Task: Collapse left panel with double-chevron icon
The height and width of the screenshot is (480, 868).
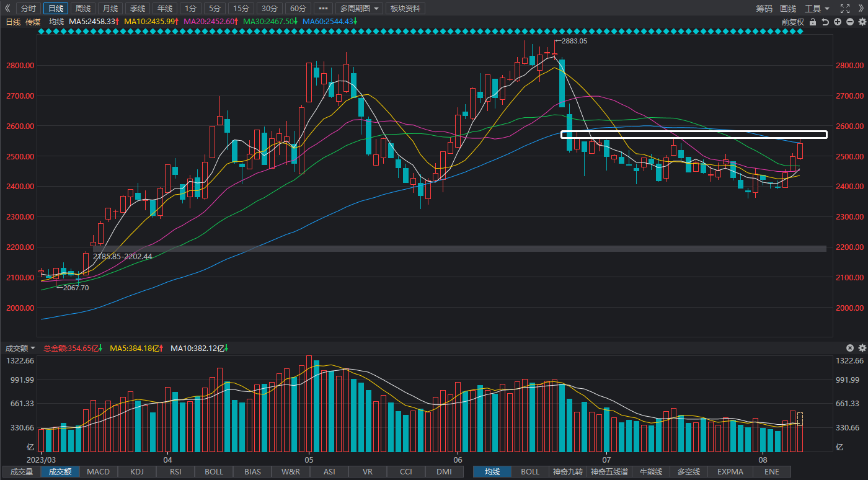Action: (7, 9)
